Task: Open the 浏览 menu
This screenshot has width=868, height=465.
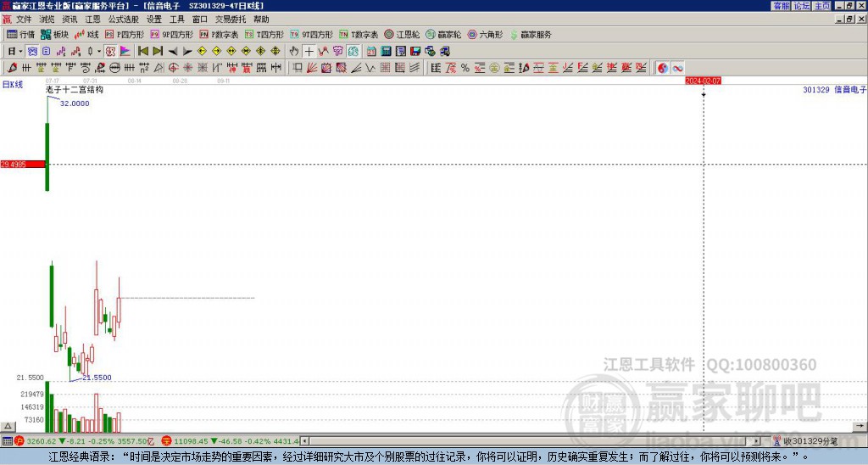Action: tap(47, 20)
